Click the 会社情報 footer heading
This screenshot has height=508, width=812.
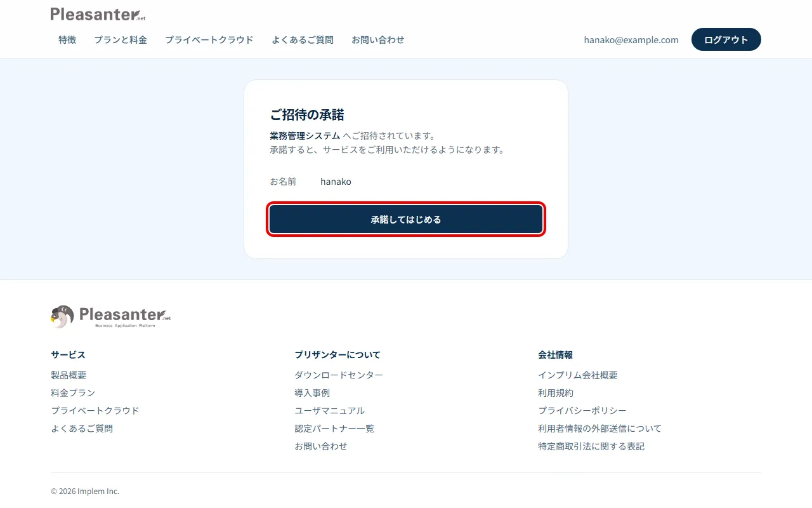(556, 355)
